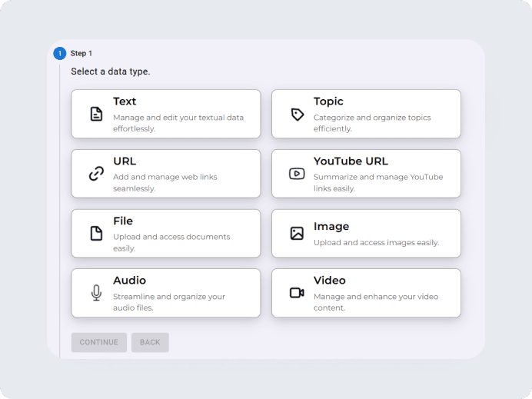Click 'Manage and edit your textual data' description
532x399 pixels.
178,118
